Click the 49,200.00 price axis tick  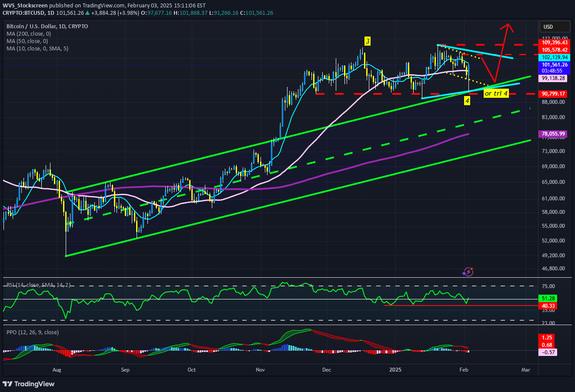point(554,256)
